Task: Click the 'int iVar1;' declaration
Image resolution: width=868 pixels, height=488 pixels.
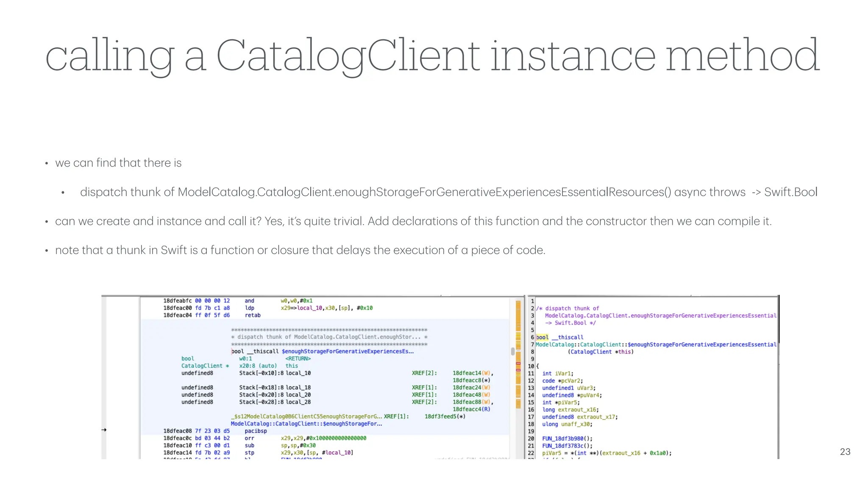Action: click(x=558, y=374)
